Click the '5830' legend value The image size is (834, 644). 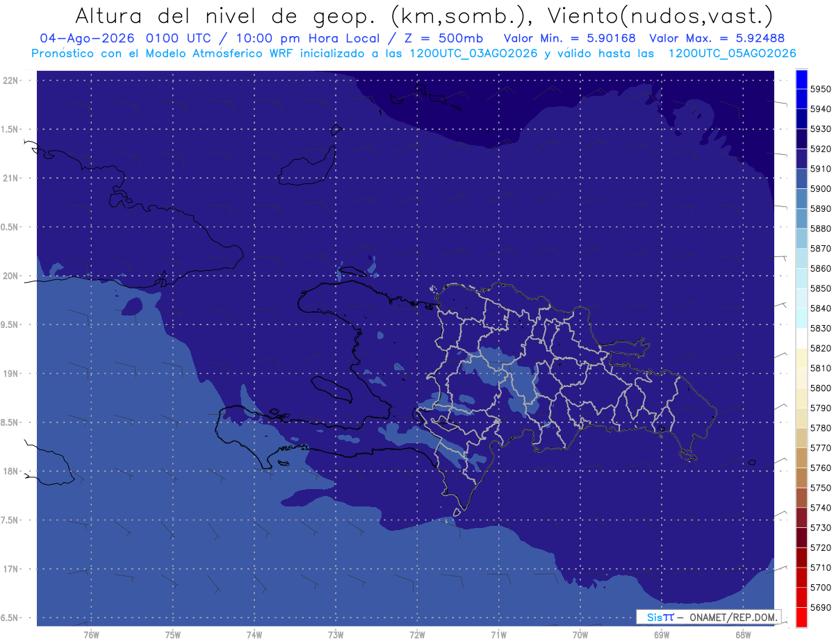click(821, 329)
